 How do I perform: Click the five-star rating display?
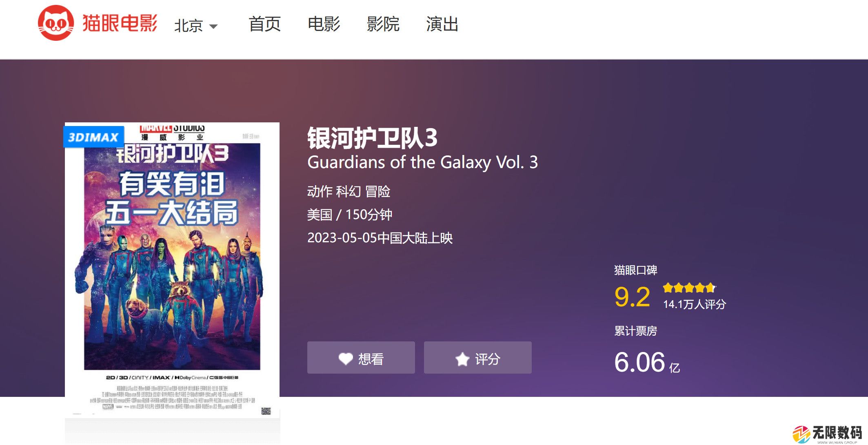pos(689,288)
